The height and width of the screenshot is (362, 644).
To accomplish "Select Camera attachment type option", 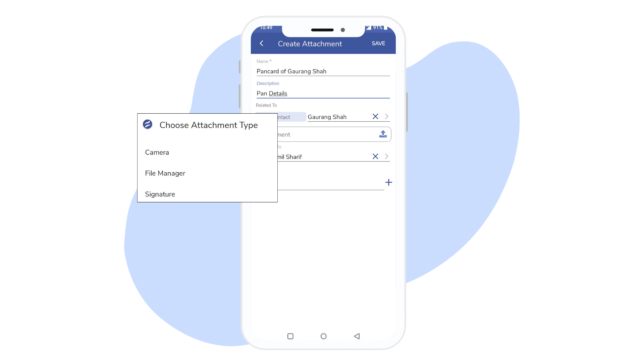I will (x=157, y=152).
